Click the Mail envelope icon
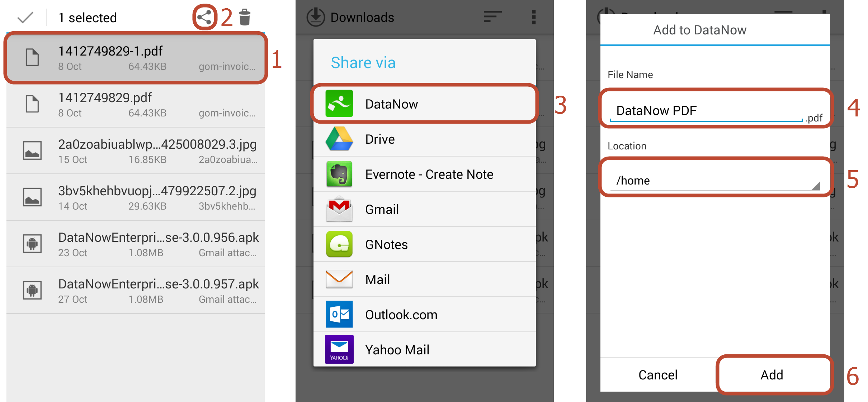 (339, 279)
